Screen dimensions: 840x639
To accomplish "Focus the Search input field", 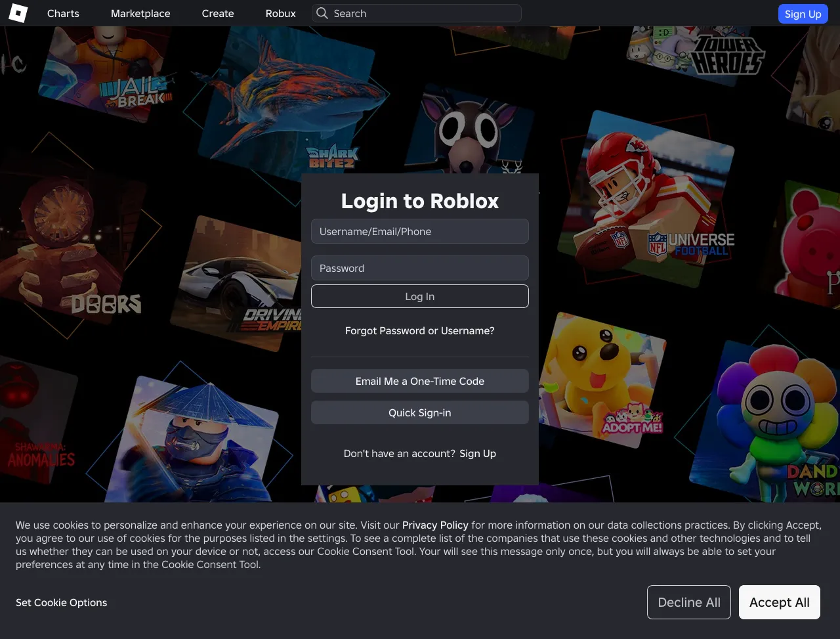I will click(x=417, y=13).
